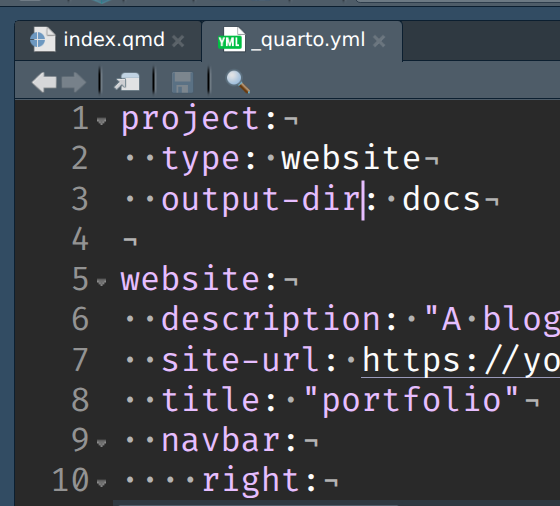The image size is (560, 506).
Task: Click the index.qmd file type icon
Action: click(x=42, y=39)
